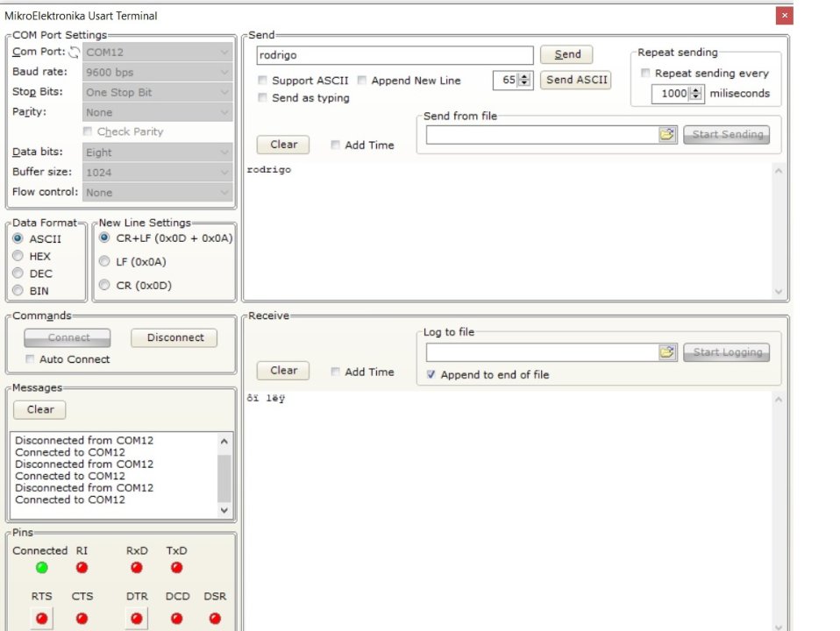
Task: Click the Send button
Action: pos(566,54)
